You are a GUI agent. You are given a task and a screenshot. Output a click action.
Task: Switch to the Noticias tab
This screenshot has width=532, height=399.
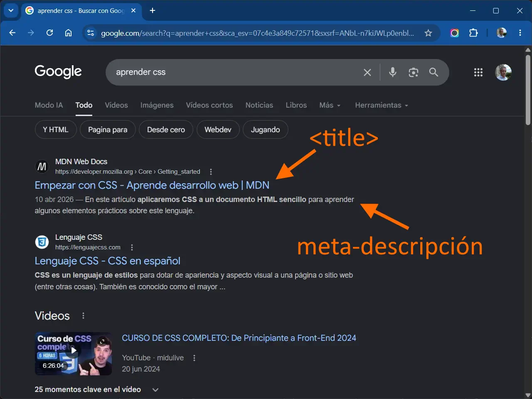(259, 105)
